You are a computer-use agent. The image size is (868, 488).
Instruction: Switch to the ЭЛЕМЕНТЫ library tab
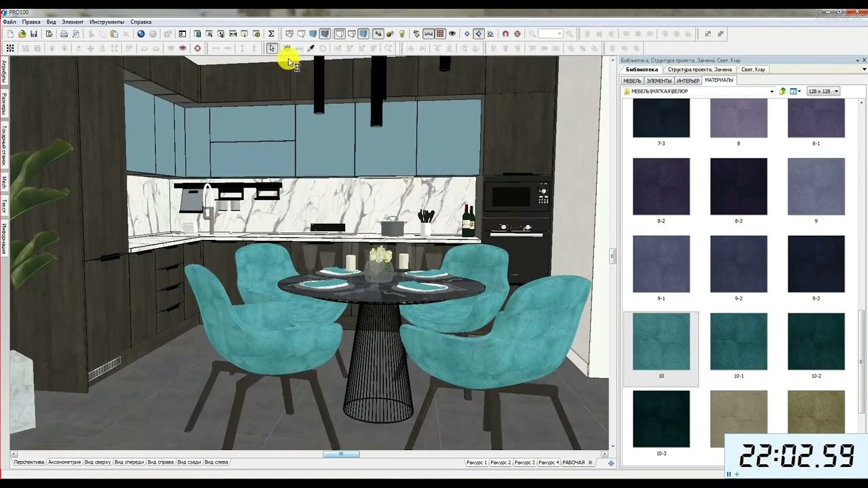click(x=658, y=81)
